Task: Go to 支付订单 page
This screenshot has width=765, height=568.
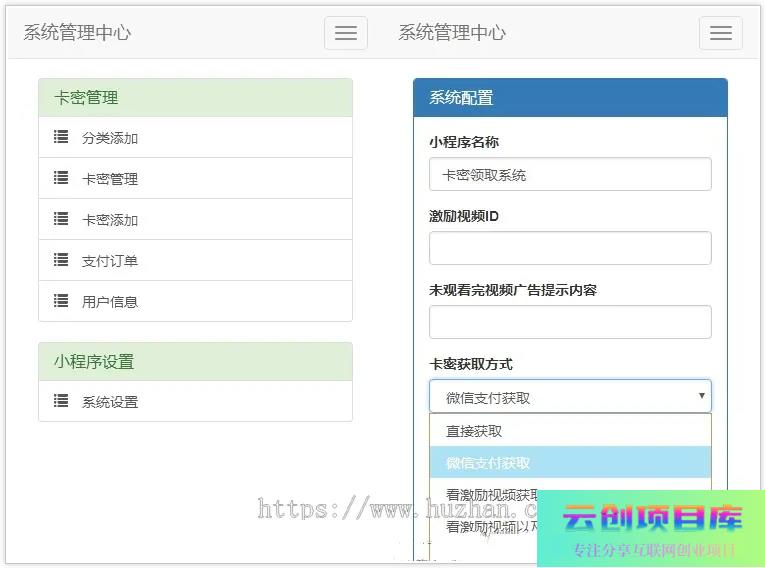Action: click(110, 261)
